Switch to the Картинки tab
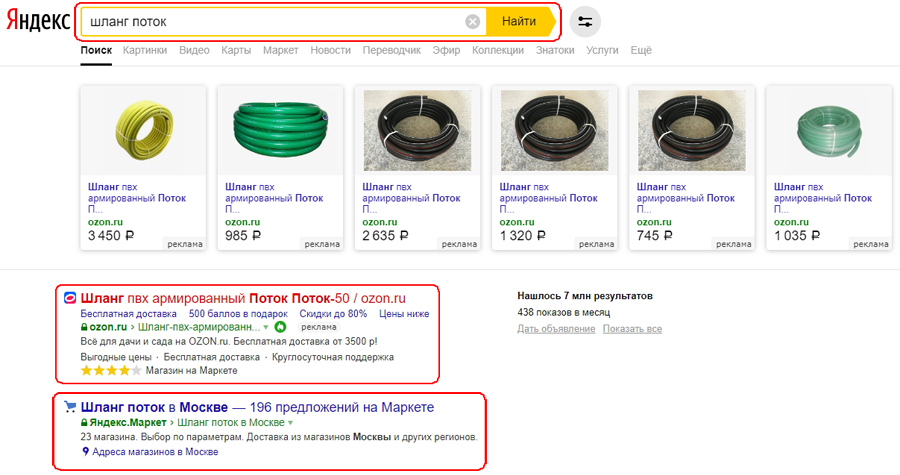The image size is (900, 475). click(145, 50)
